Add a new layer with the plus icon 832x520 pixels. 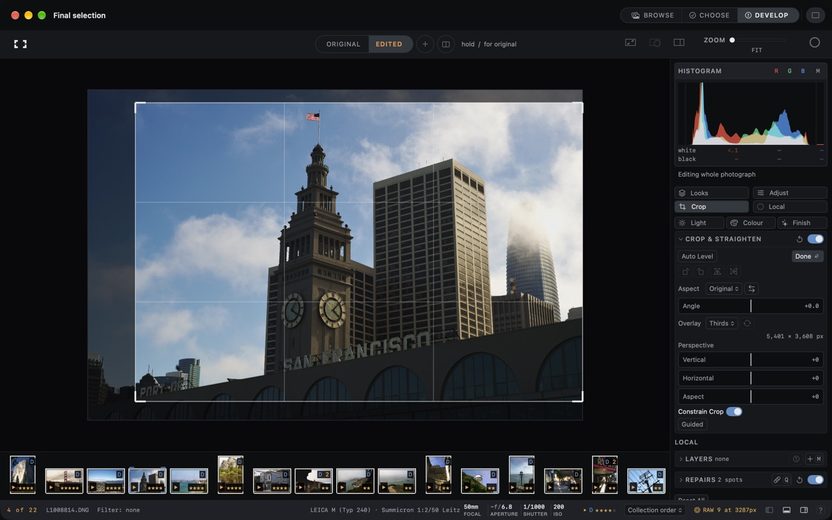[x=810, y=459]
